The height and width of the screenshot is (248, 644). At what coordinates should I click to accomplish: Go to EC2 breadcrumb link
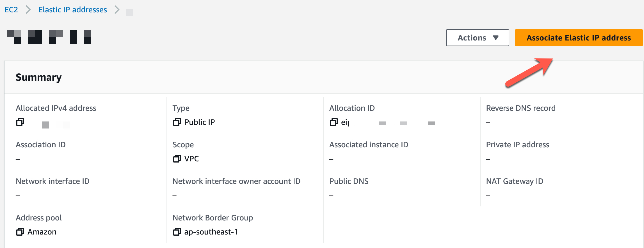tap(11, 10)
